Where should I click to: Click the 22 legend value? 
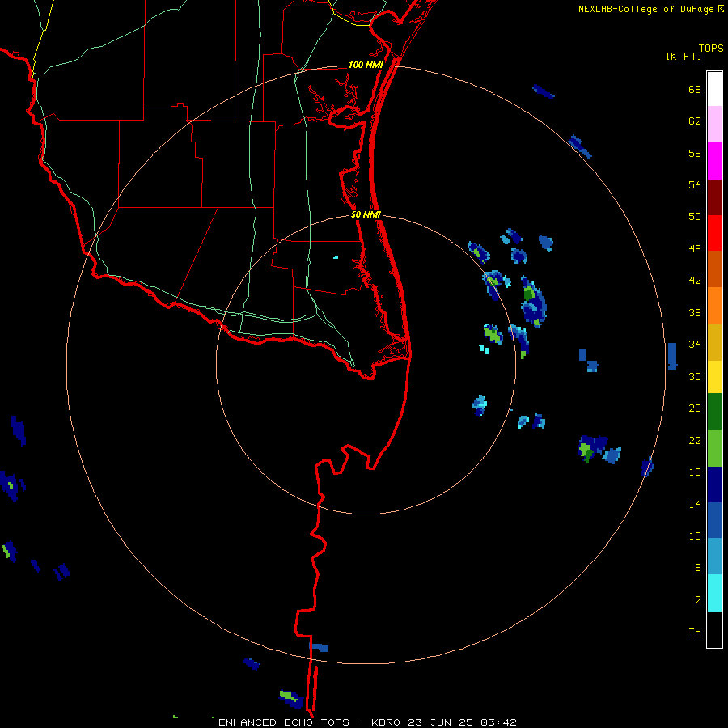695,441
